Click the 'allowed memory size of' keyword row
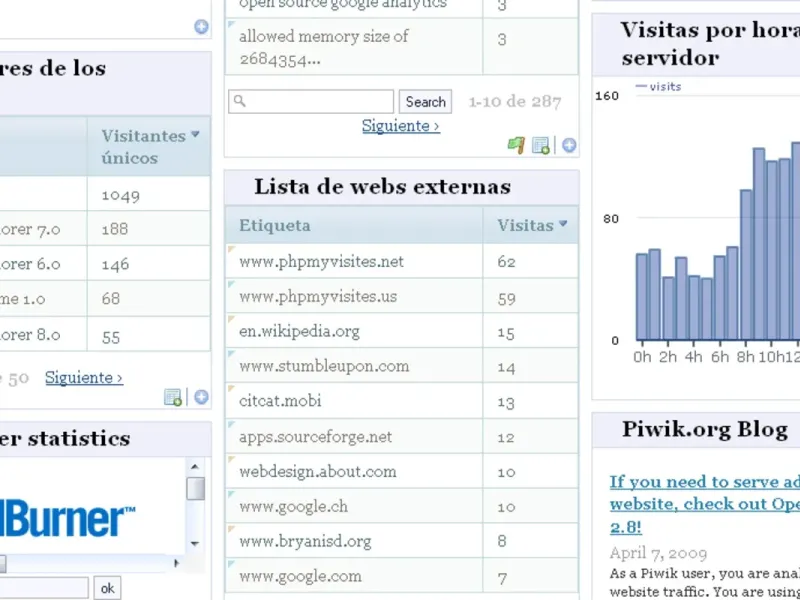Image resolution: width=800 pixels, height=600 pixels. pyautogui.click(x=402, y=47)
